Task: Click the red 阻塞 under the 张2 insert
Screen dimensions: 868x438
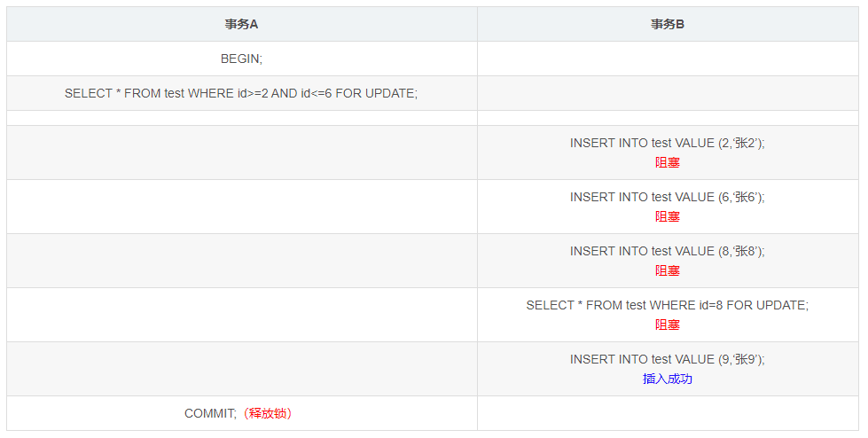Action: click(x=668, y=163)
